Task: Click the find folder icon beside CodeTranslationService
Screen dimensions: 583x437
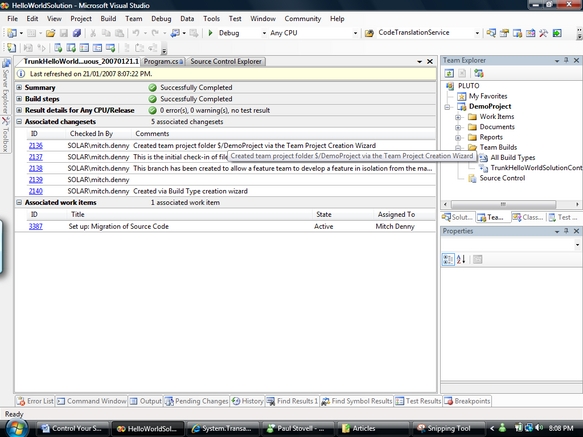Action: point(369,33)
